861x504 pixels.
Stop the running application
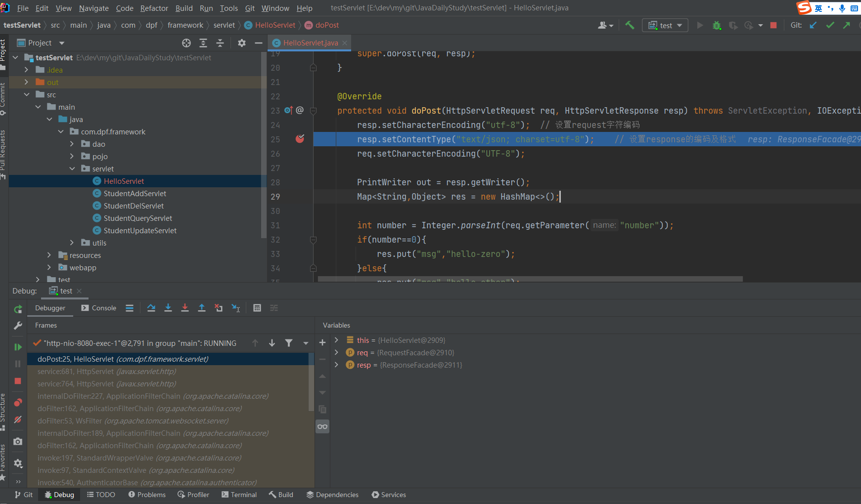(x=773, y=25)
